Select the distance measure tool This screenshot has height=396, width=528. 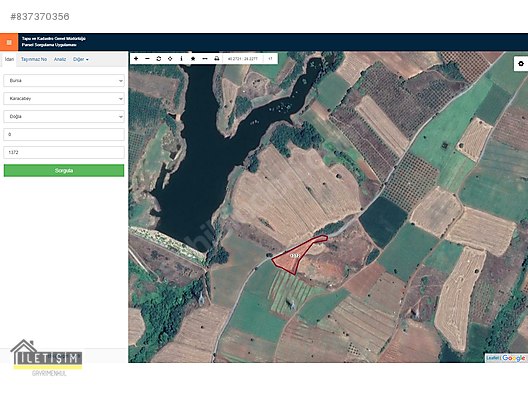205,59
